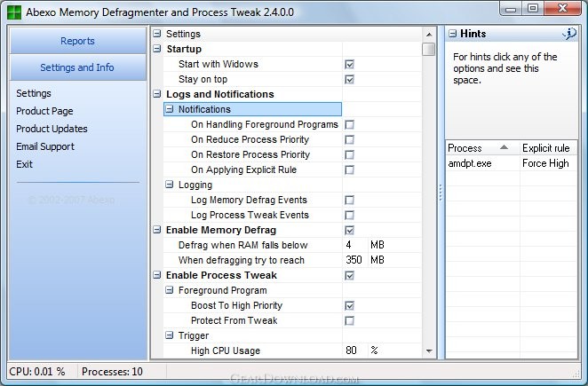Click the Processes: 10 status entry
588x386 pixels.
(112, 372)
